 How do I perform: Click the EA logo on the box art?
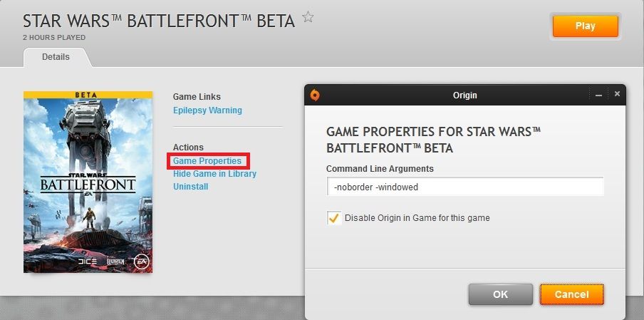(141, 262)
